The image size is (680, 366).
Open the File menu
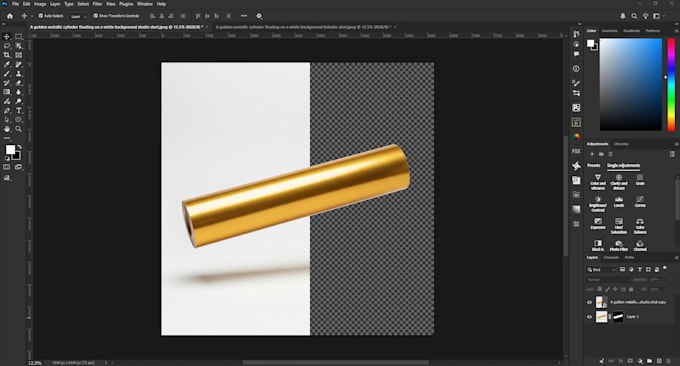[15, 4]
